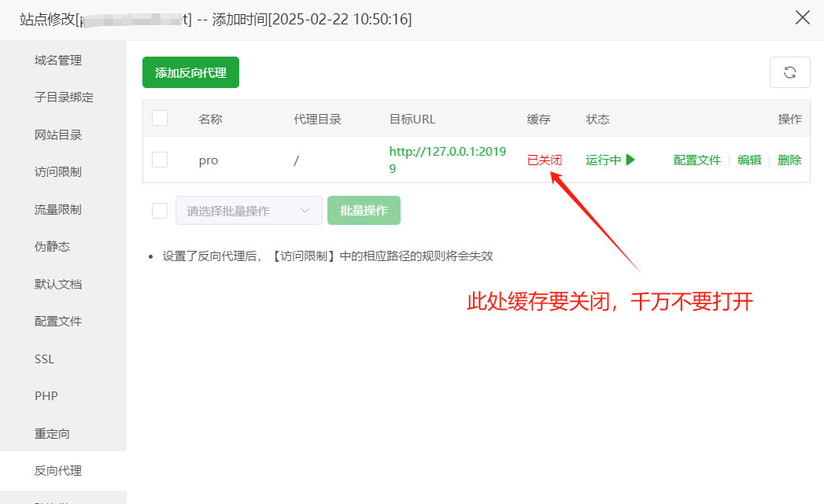Toggle the select-all checkbox in table header
824x504 pixels.
[x=160, y=118]
